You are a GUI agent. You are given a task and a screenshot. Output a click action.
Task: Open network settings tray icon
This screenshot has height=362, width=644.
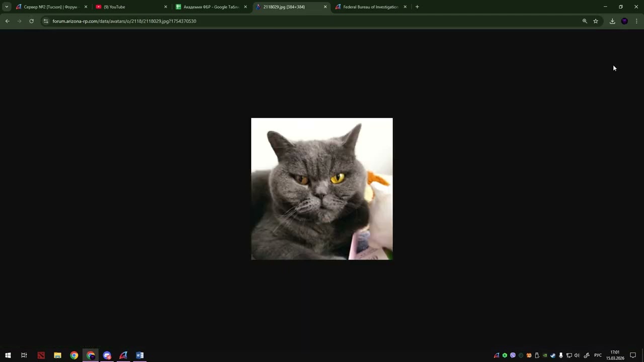pos(569,355)
